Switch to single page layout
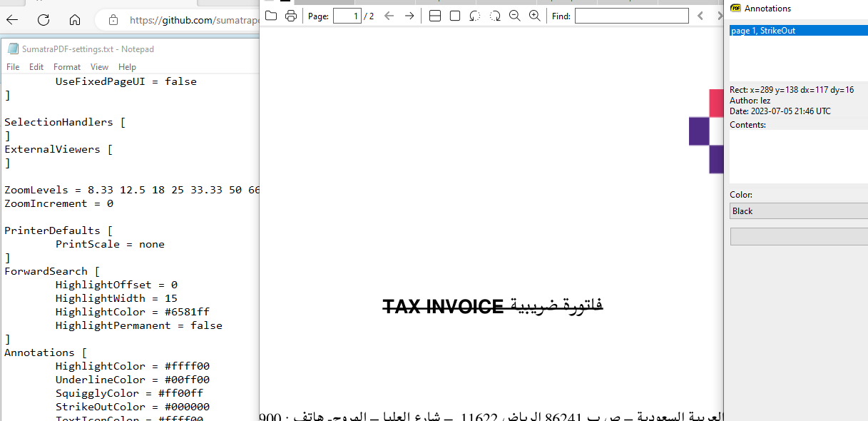The image size is (868, 421). 455,15
